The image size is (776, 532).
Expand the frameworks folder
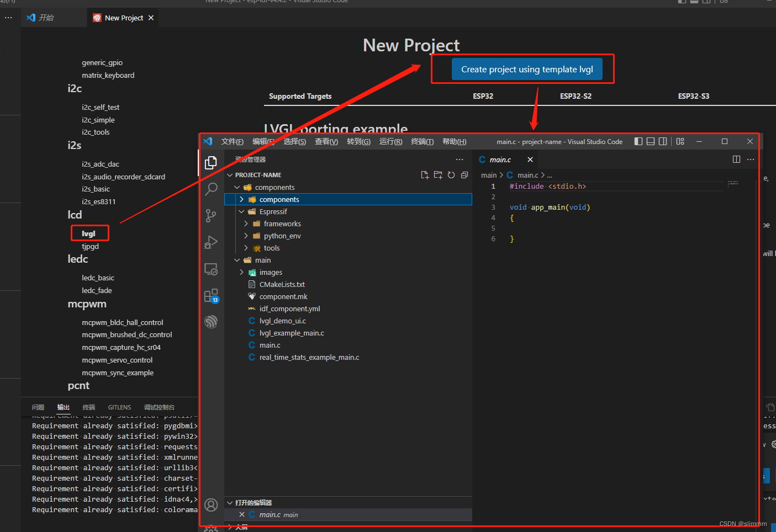pyautogui.click(x=246, y=224)
